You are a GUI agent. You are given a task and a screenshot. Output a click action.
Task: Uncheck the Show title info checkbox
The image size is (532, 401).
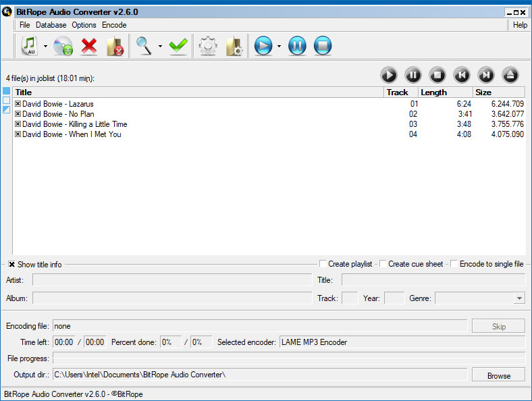coord(12,265)
